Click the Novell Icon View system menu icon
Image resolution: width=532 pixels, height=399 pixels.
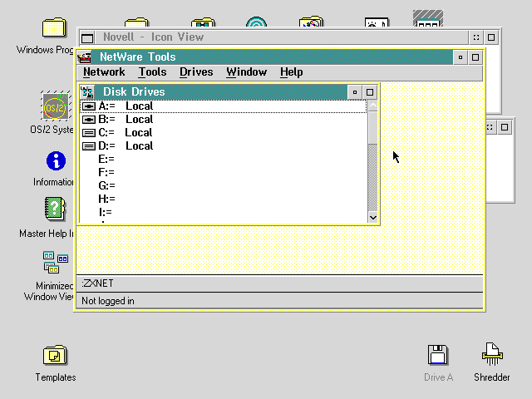[x=87, y=37]
